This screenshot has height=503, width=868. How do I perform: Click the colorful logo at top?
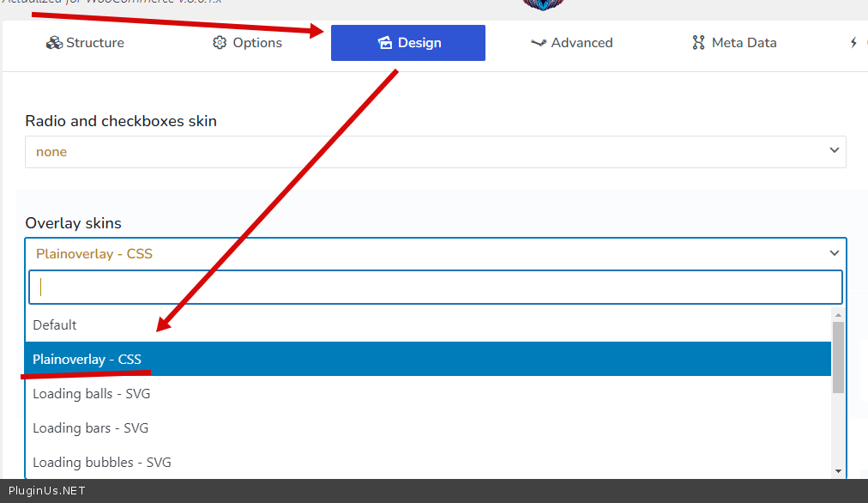pos(543,4)
